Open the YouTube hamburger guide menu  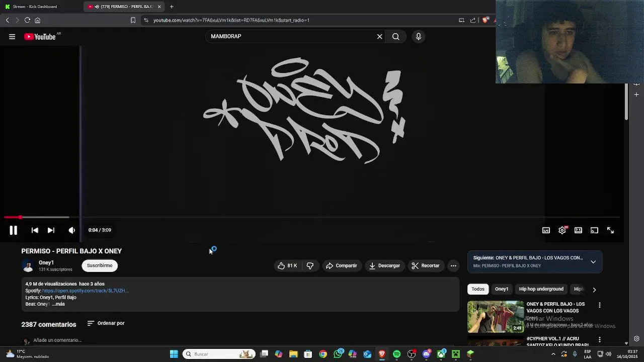point(12,36)
